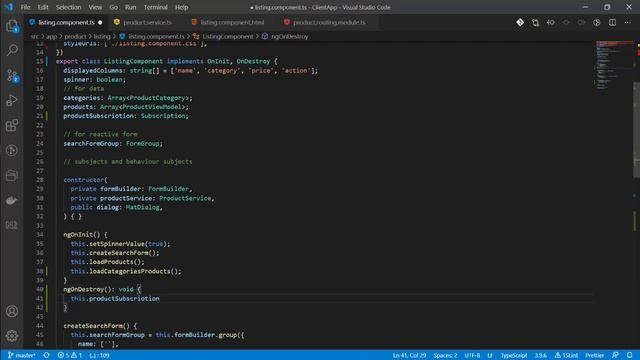The width and height of the screenshot is (640, 360).
Task: Split the editor to the right
Action: point(612,22)
